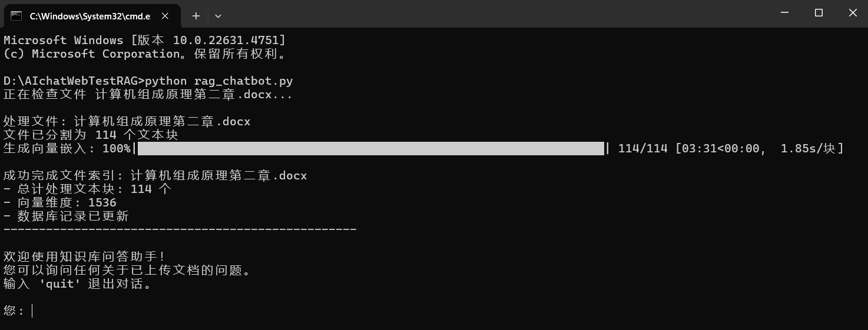Click the Microsoft Windows version line
The width and height of the screenshot is (868, 330).
pos(145,41)
